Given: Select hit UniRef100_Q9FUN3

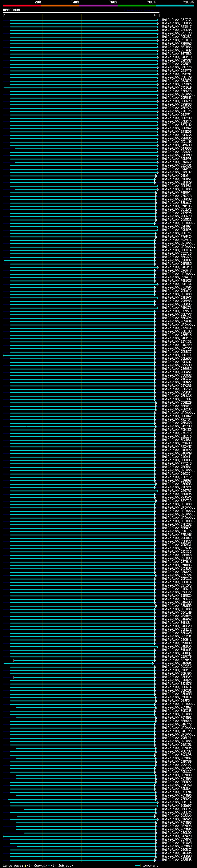Looking at the screenshot, I should click(x=177, y=98).
